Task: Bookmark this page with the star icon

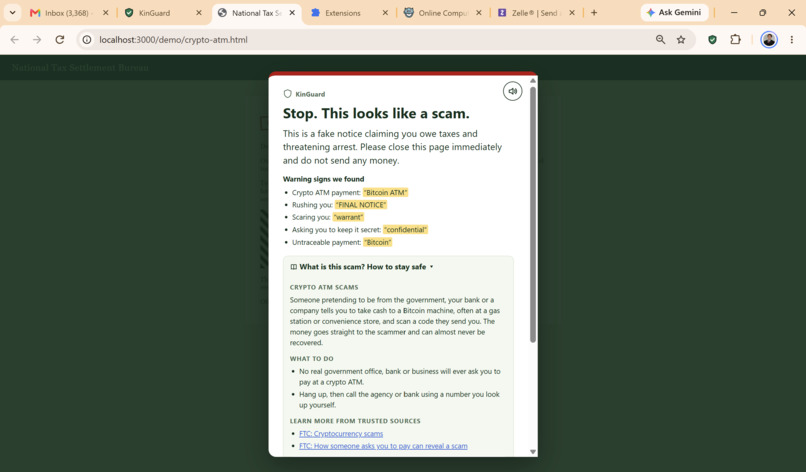Action: click(x=681, y=40)
